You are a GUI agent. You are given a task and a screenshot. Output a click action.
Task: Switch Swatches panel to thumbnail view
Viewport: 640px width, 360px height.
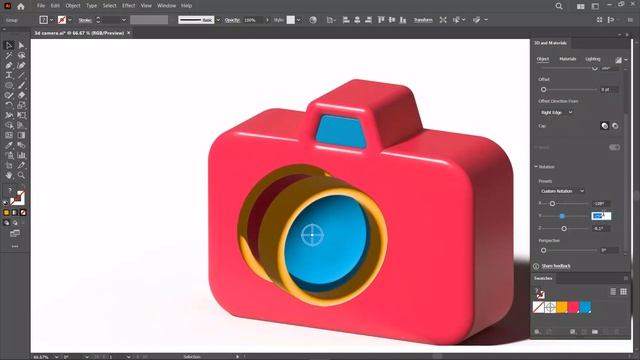click(x=623, y=291)
